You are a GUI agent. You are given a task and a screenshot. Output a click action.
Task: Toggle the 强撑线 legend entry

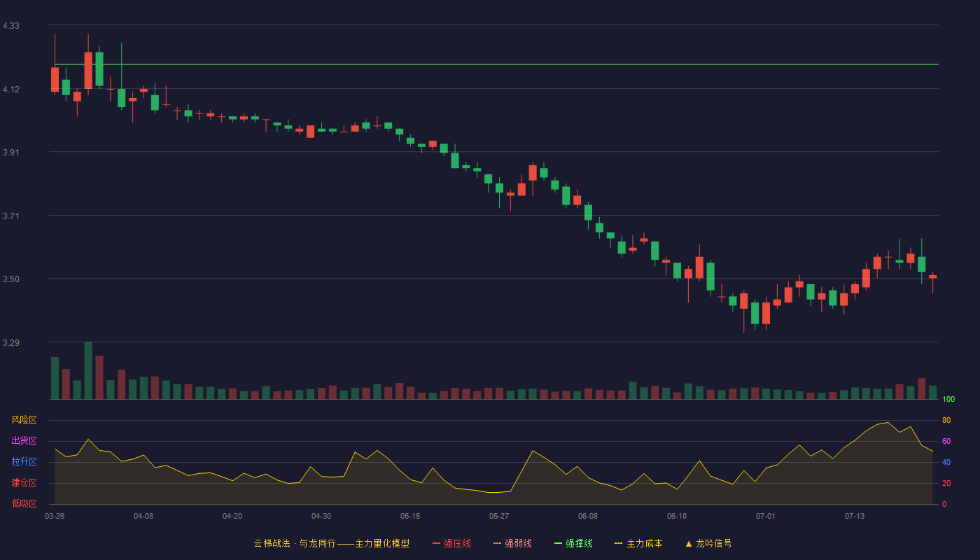click(573, 543)
